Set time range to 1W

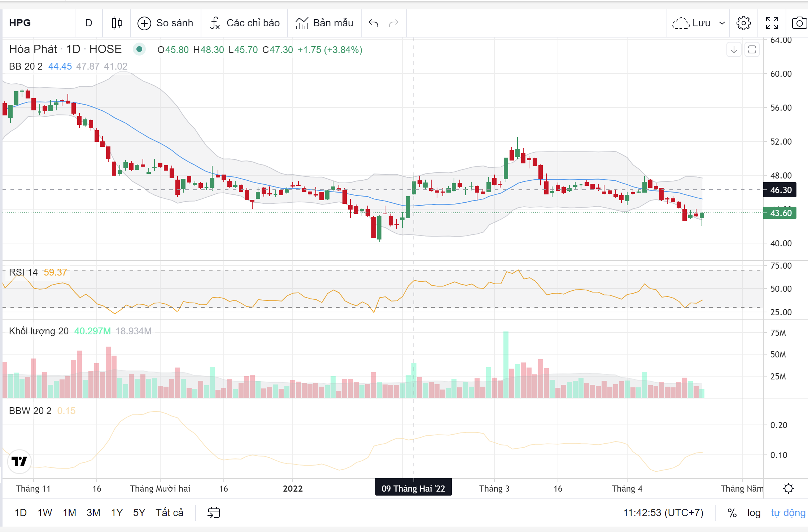tap(45, 513)
